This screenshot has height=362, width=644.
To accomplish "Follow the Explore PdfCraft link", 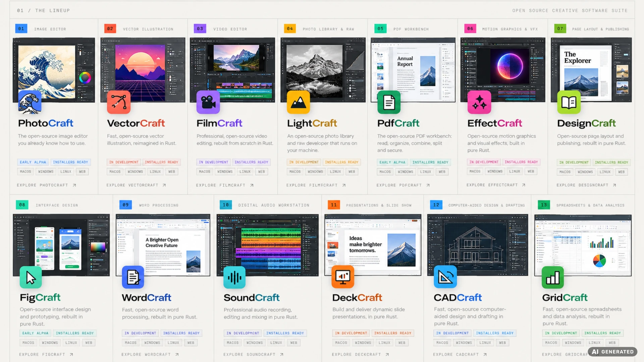I will (x=403, y=185).
